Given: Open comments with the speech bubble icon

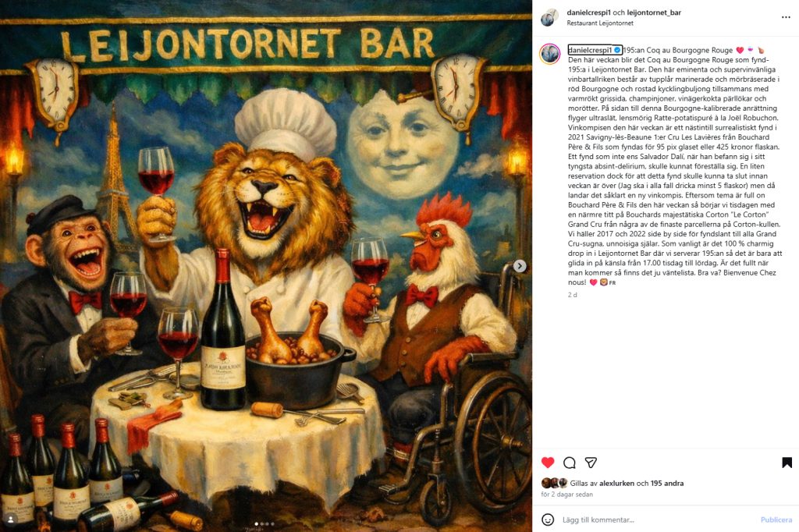Looking at the screenshot, I should tap(569, 463).
